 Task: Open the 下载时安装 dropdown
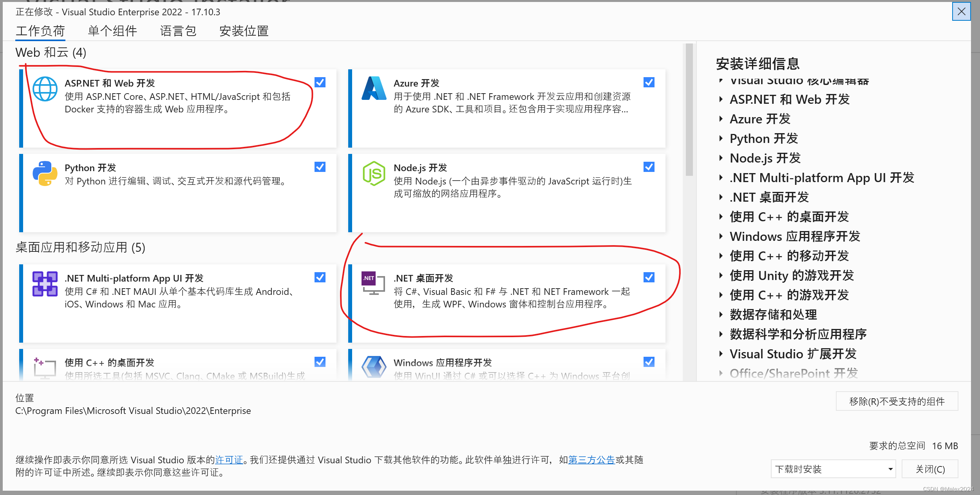834,469
